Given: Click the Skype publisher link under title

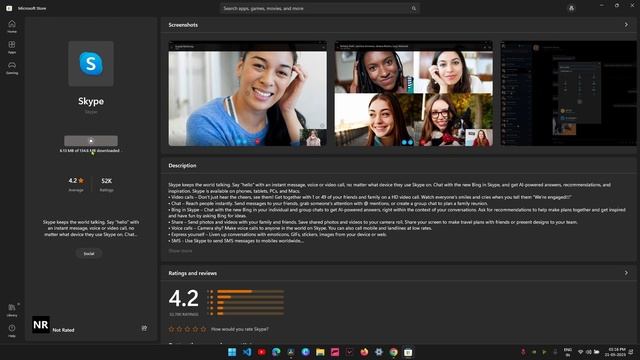Looking at the screenshot, I should (x=91, y=112).
